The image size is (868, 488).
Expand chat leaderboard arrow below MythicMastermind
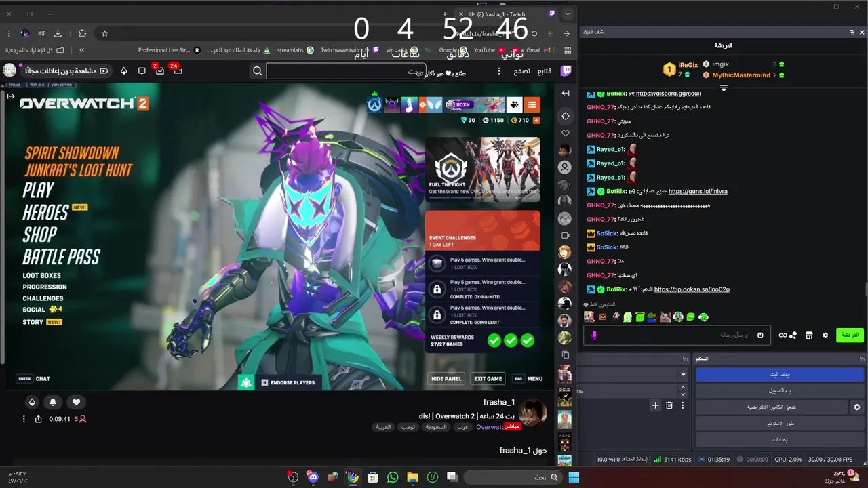pyautogui.click(x=724, y=88)
